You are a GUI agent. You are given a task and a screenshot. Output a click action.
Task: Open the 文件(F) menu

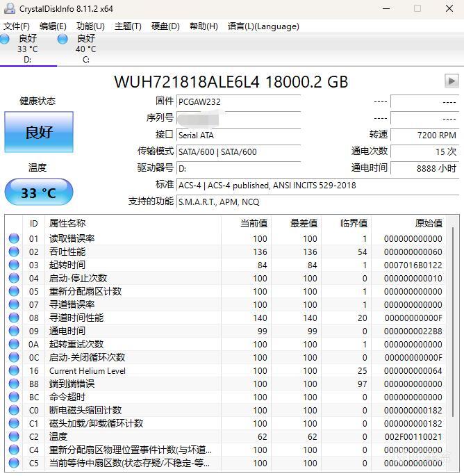coord(17,26)
